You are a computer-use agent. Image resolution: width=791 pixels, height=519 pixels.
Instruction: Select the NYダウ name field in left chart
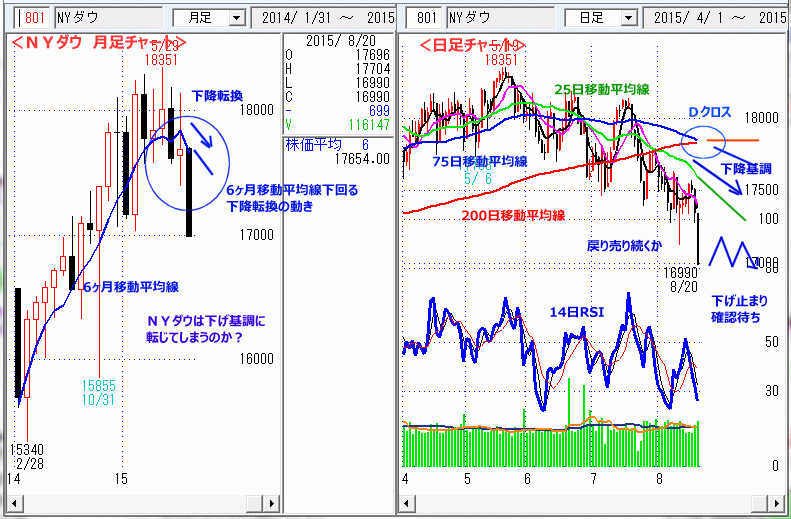[x=108, y=17]
